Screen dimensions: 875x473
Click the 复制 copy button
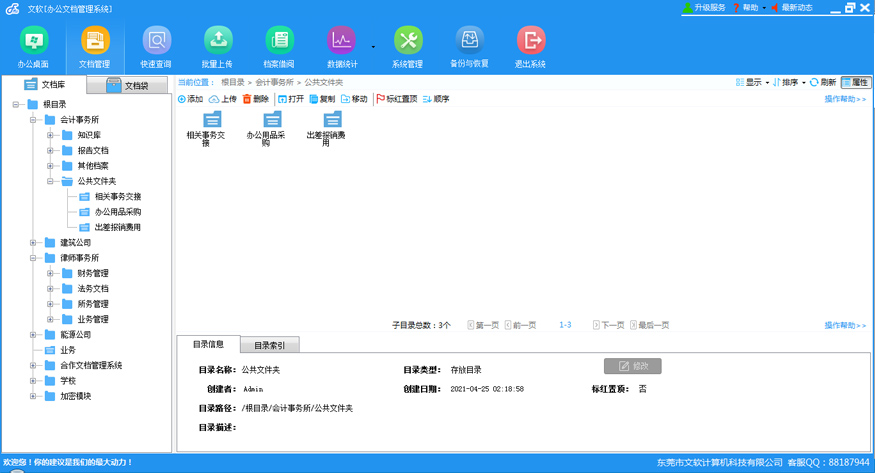[322, 99]
